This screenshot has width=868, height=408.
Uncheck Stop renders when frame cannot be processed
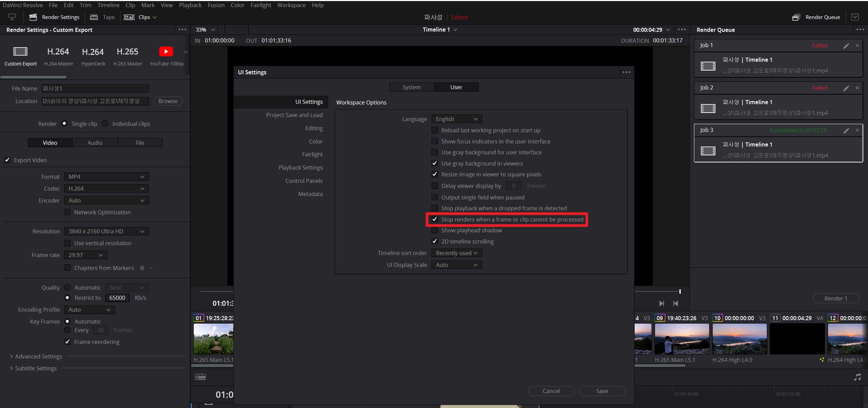pyautogui.click(x=435, y=219)
